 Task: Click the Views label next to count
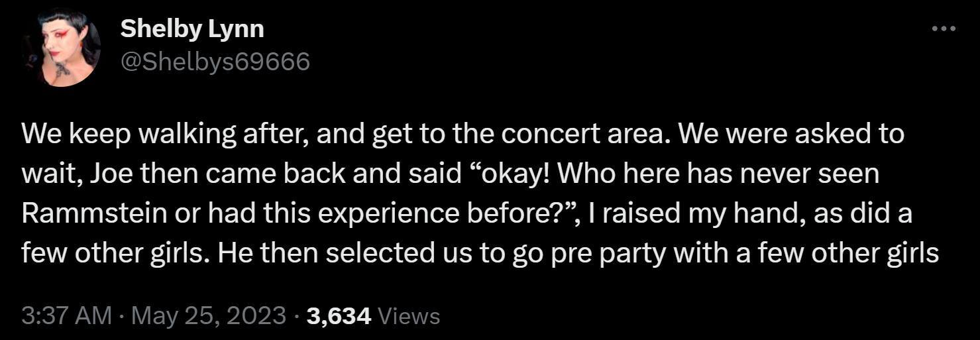408,316
